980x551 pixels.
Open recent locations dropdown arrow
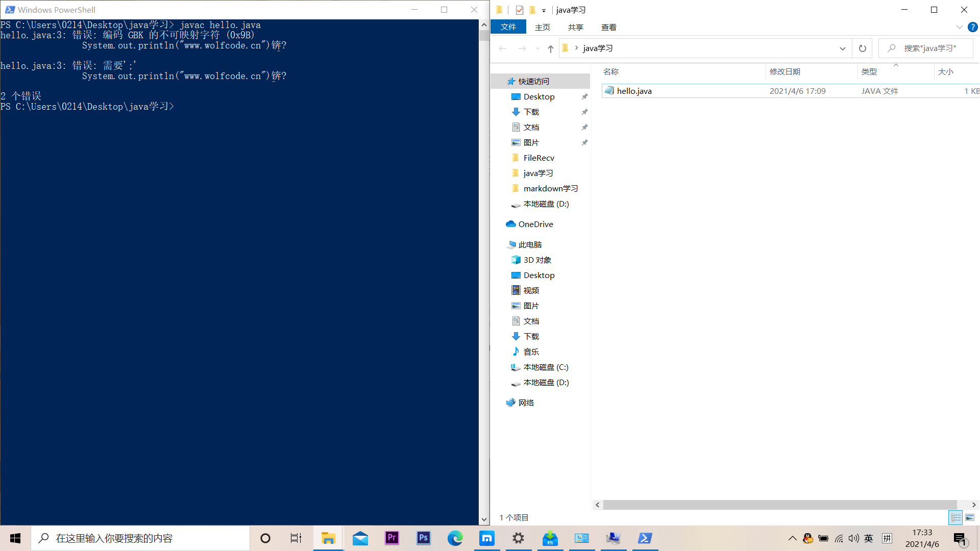click(x=537, y=48)
